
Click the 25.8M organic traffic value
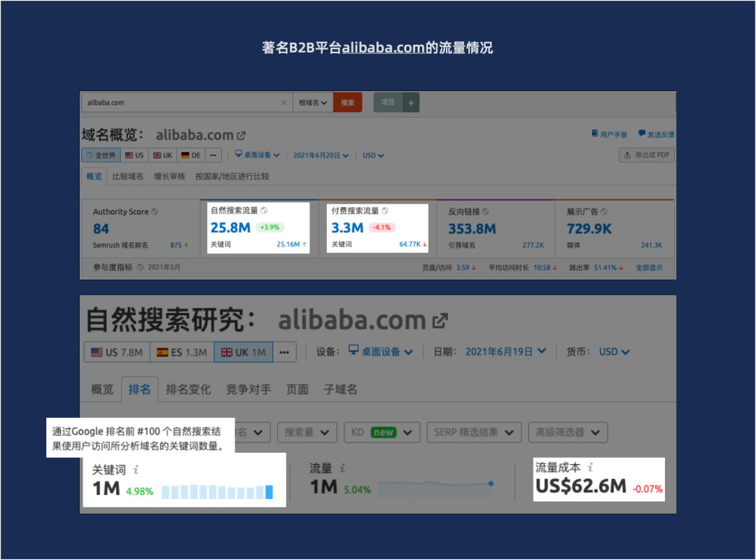click(x=230, y=227)
